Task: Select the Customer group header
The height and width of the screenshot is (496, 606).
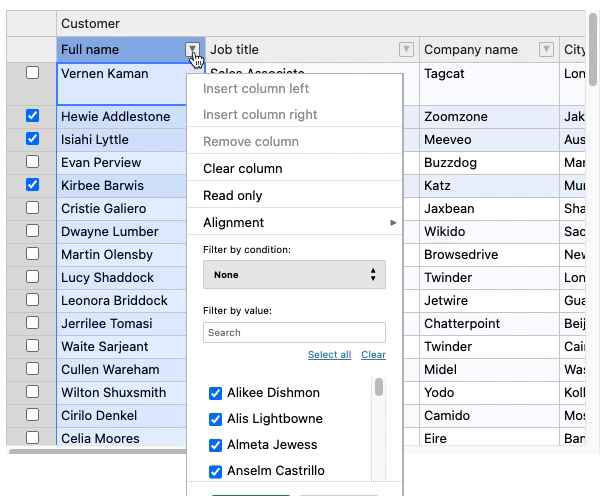Action: [321, 24]
